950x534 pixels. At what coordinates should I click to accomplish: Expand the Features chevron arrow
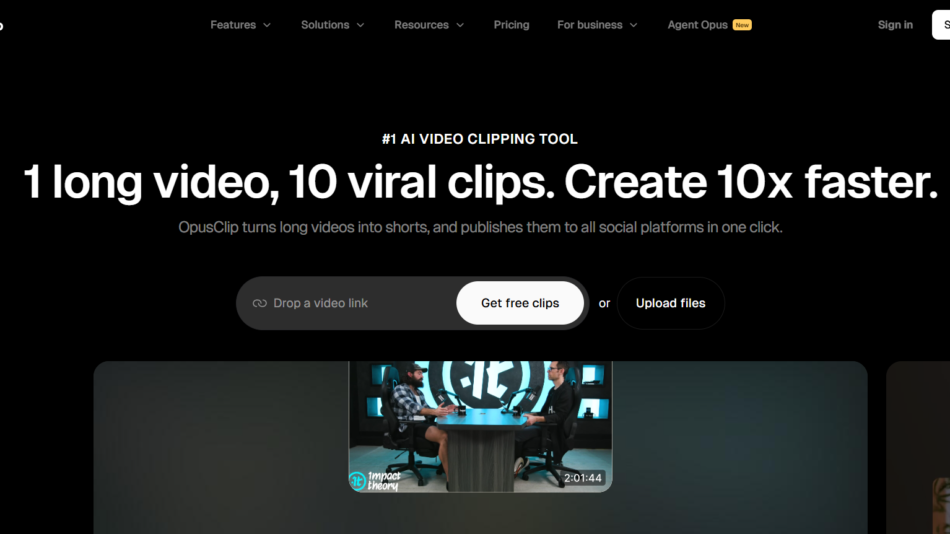tap(267, 25)
